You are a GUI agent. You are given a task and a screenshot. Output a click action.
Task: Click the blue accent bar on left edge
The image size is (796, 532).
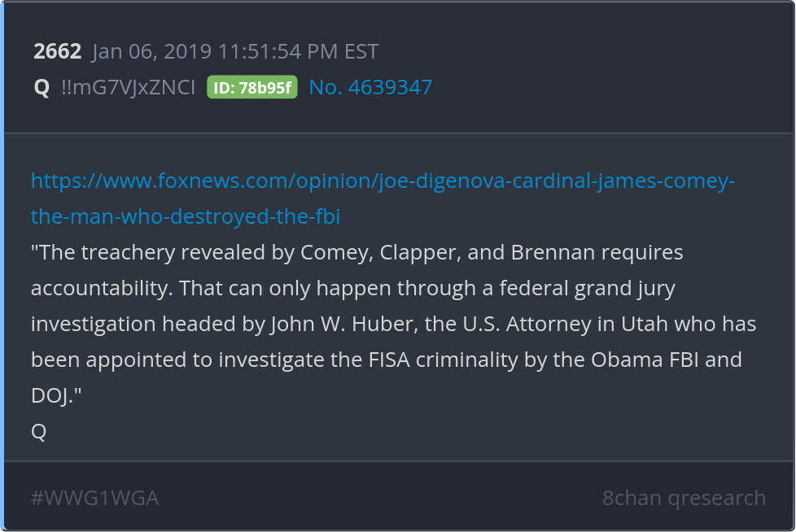pos(2,266)
